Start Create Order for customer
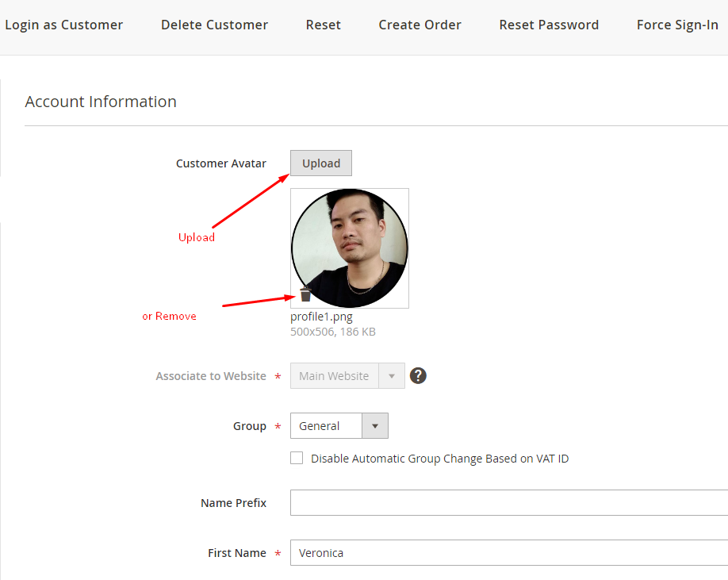 click(420, 25)
